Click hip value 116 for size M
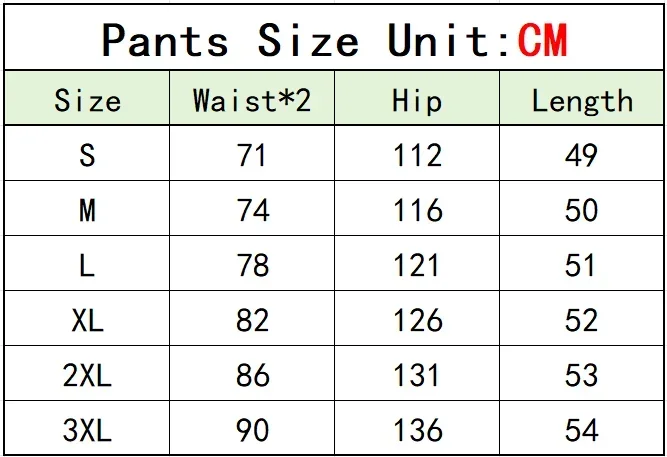The width and height of the screenshot is (667, 457). 417,210
